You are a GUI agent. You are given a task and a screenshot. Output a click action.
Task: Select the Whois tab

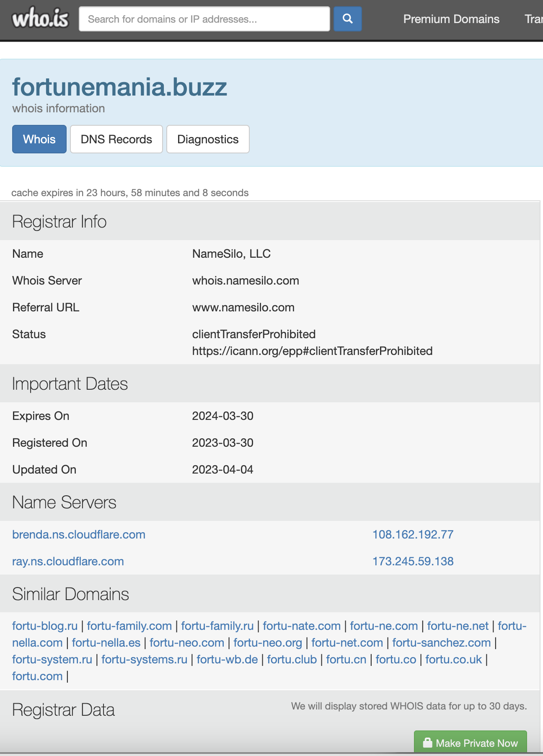click(x=39, y=139)
